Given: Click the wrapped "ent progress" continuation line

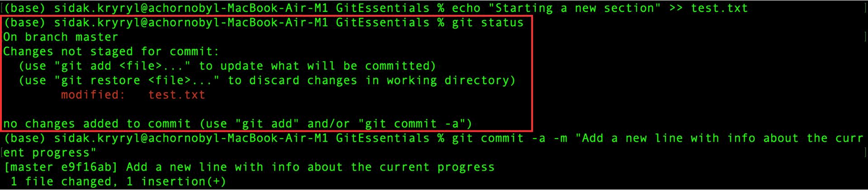Looking at the screenshot, I should (49, 153).
